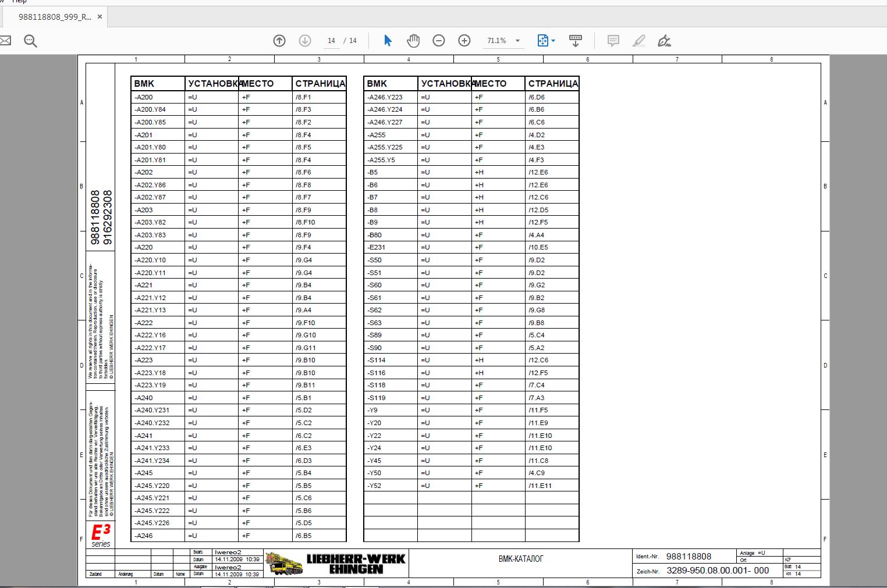Image resolution: width=887 pixels, height=588 pixels.
Task: Click page reference /8.F10
Action: [305, 222]
